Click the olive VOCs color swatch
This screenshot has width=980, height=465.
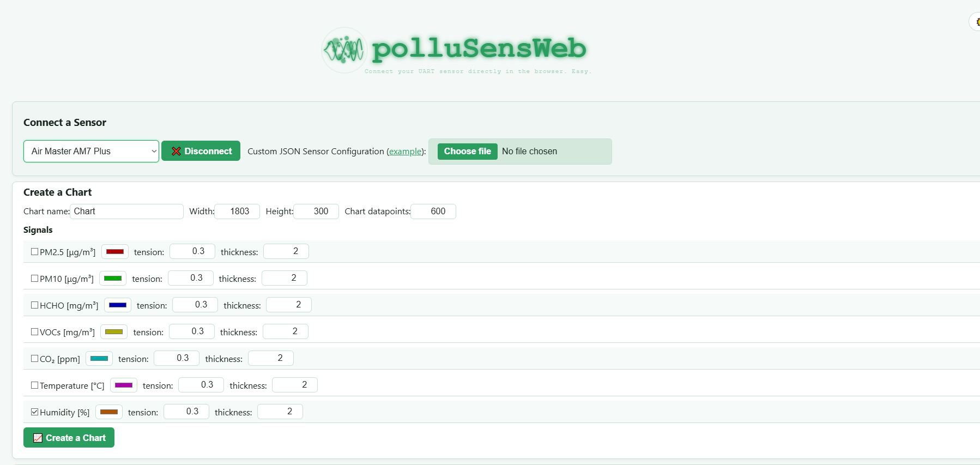click(114, 331)
